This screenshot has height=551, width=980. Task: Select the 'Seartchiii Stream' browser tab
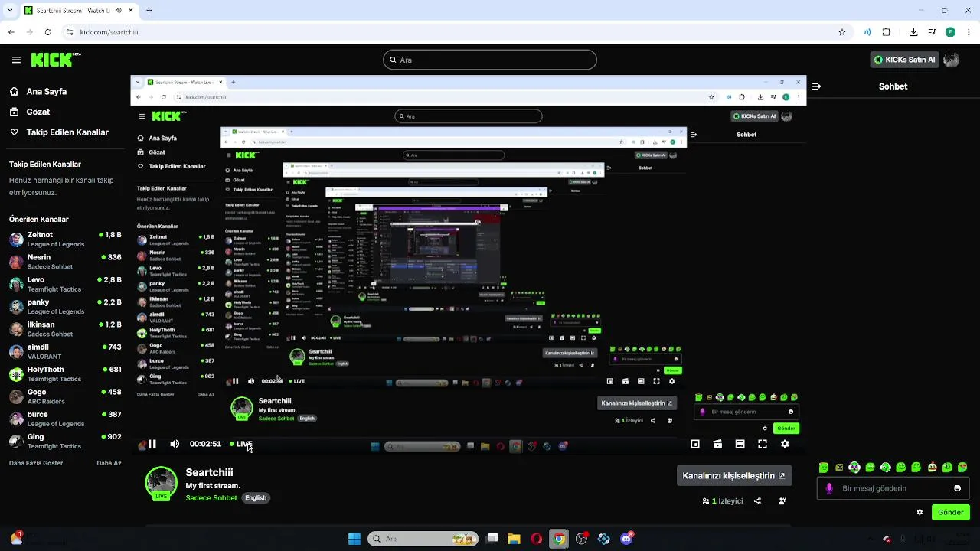click(78, 10)
